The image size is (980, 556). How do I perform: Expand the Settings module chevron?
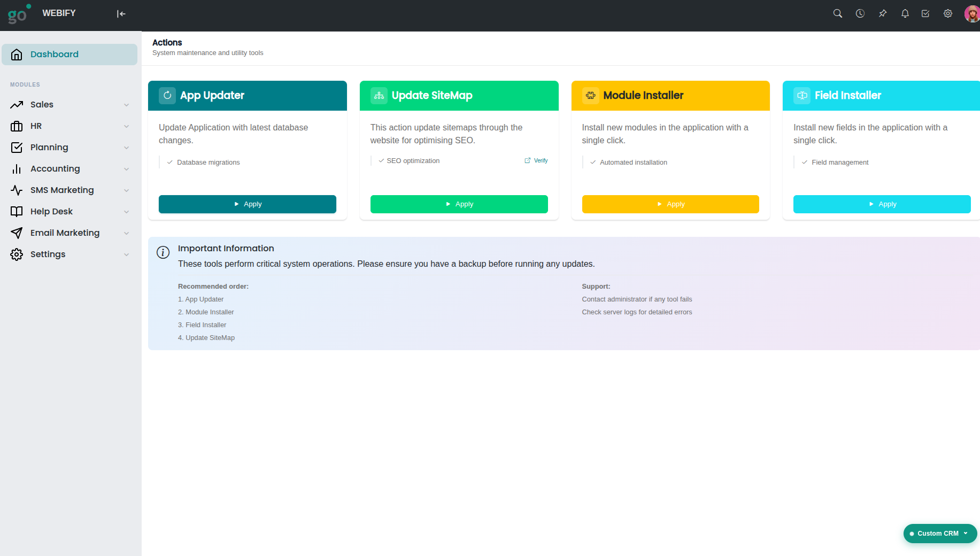pos(127,254)
